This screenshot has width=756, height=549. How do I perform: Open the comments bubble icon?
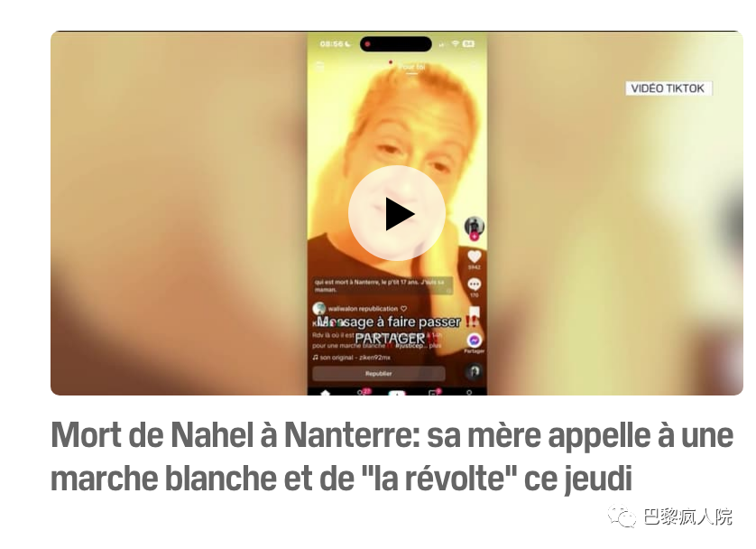pyautogui.click(x=475, y=284)
